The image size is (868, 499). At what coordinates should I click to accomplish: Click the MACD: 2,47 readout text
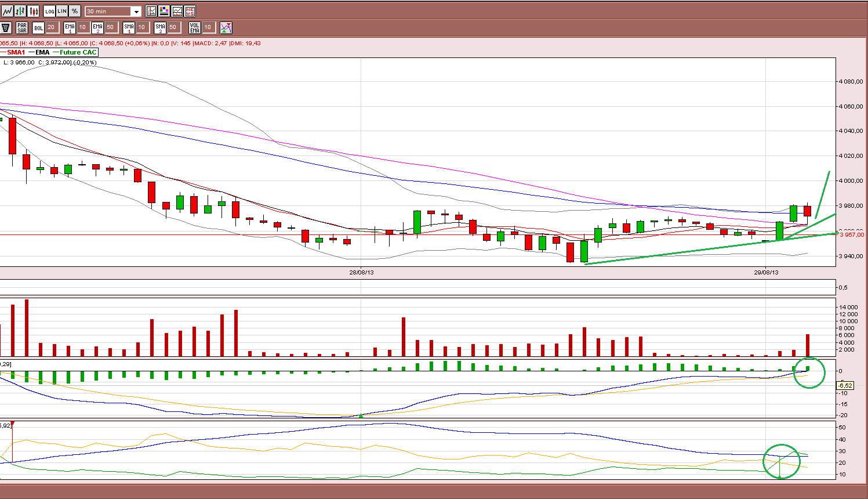tap(210, 43)
